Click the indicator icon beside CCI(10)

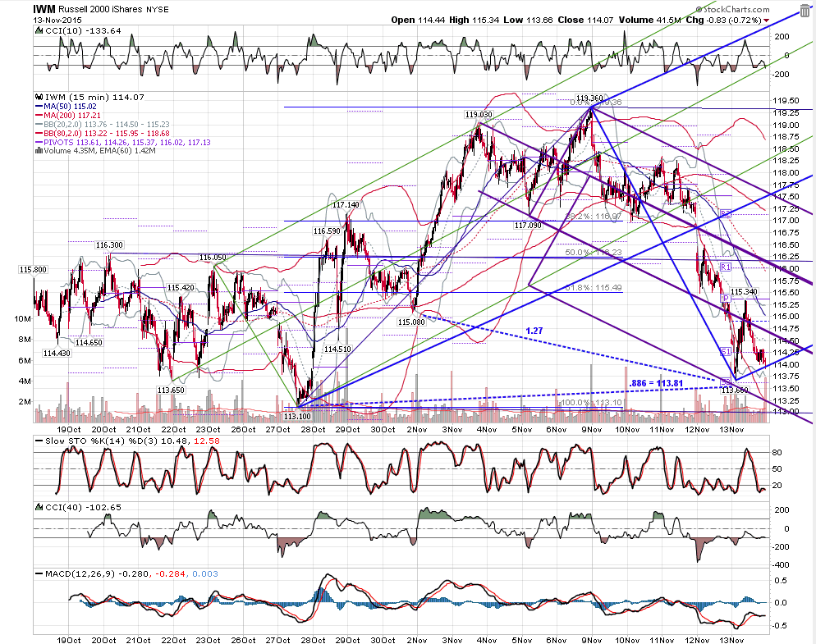39,30
